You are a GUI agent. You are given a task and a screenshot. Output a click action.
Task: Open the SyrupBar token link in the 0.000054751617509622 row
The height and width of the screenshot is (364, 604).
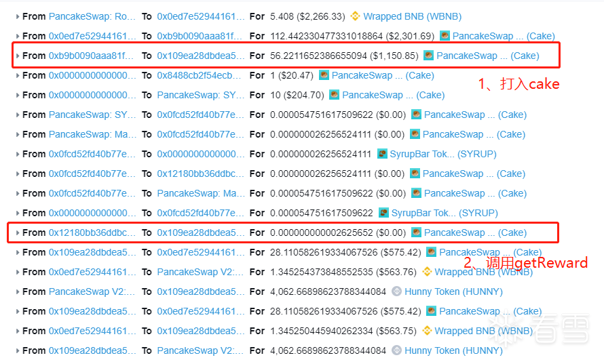(x=445, y=213)
